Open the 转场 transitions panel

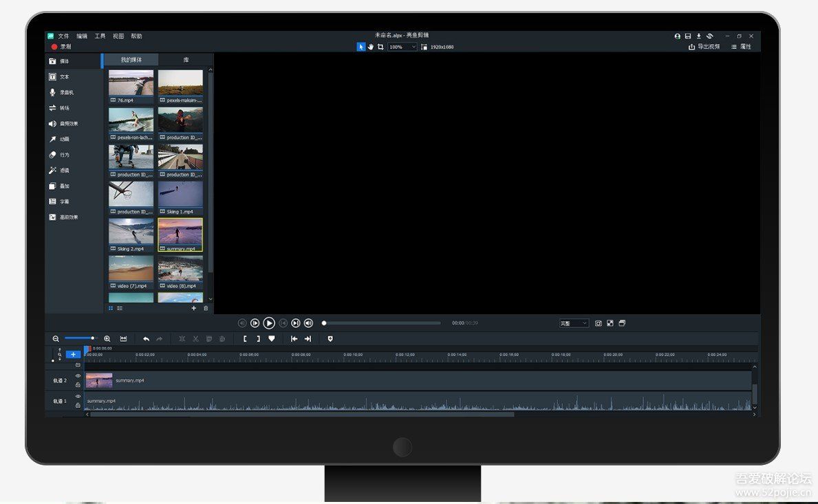tap(61, 108)
